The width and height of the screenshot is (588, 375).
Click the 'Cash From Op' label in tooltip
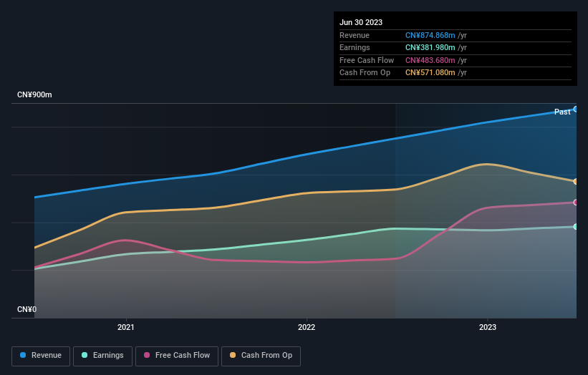(x=365, y=73)
